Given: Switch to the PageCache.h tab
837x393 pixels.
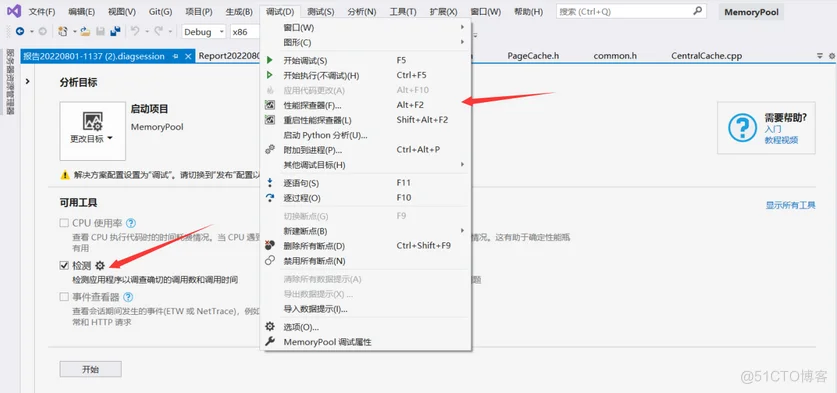Looking at the screenshot, I should point(533,56).
